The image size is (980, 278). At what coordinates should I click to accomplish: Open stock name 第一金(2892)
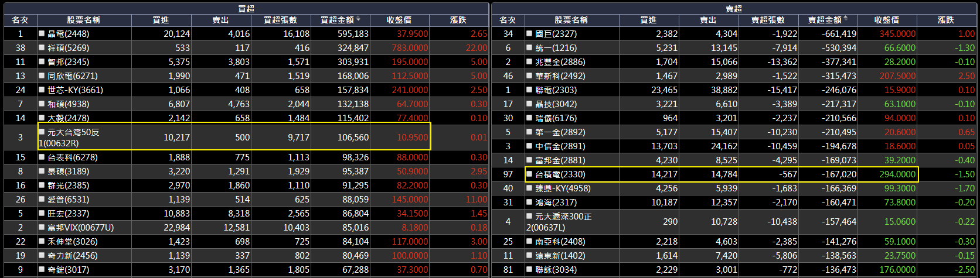coord(560,132)
